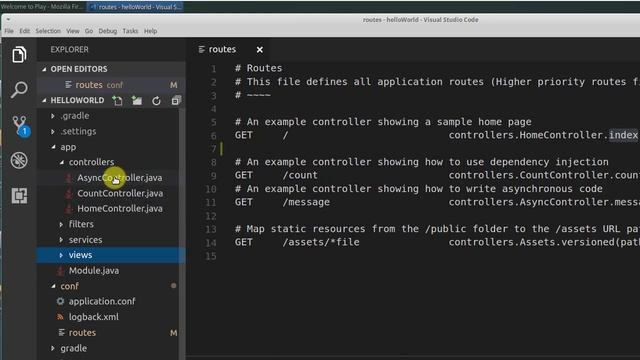The image size is (640, 360).
Task: Open application.conf file
Action: coord(102,301)
